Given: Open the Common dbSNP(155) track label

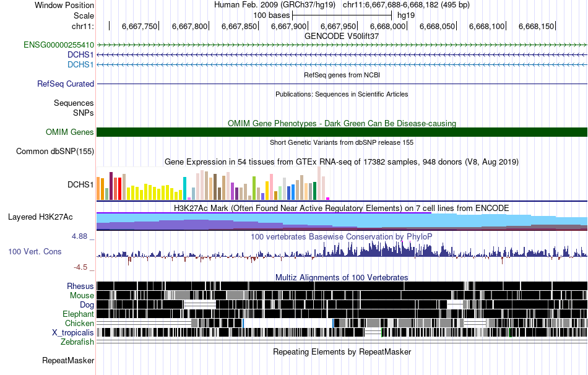Looking at the screenshot, I should coord(55,152).
